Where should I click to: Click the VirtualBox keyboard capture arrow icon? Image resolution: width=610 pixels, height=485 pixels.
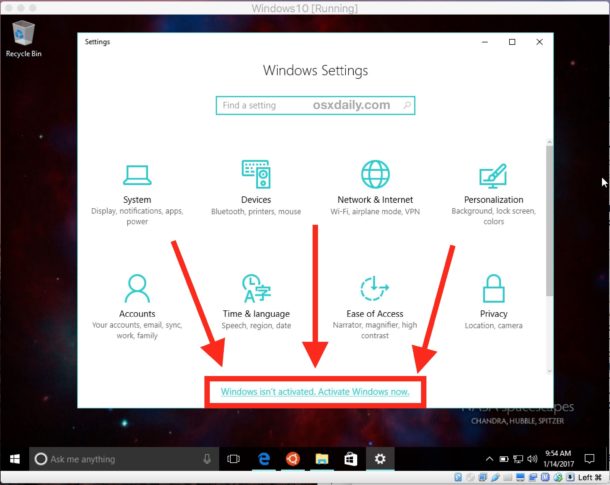tap(570, 478)
